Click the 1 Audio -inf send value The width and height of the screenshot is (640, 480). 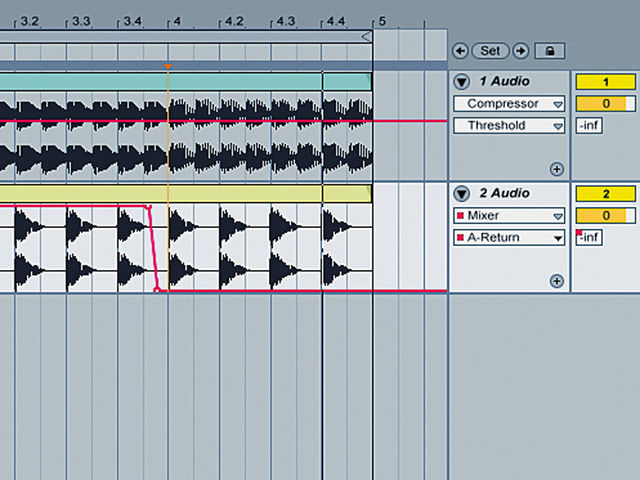coord(589,126)
